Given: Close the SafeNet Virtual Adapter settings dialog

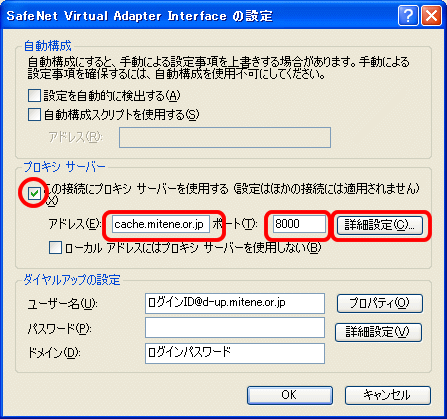Looking at the screenshot, I should pos(431,16).
